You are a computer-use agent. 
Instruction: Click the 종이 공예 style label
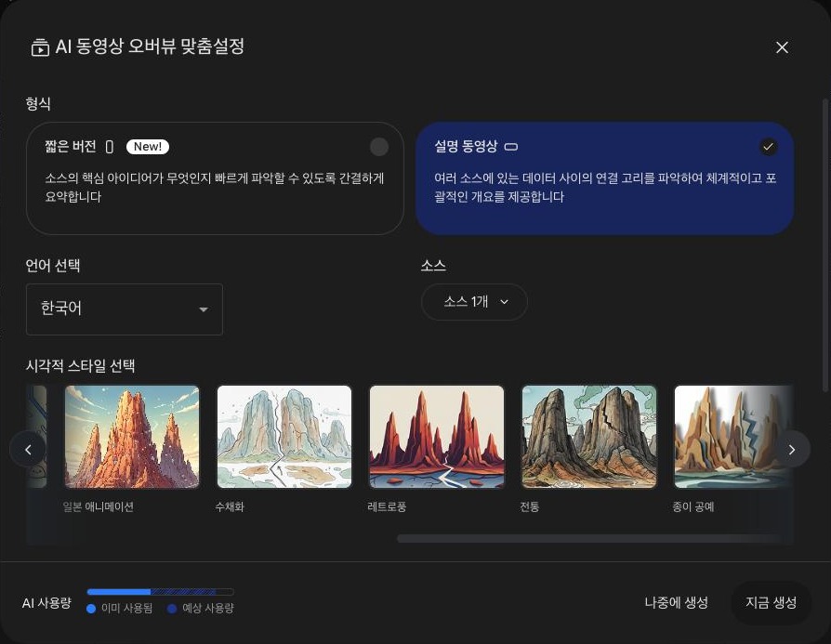pos(693,506)
